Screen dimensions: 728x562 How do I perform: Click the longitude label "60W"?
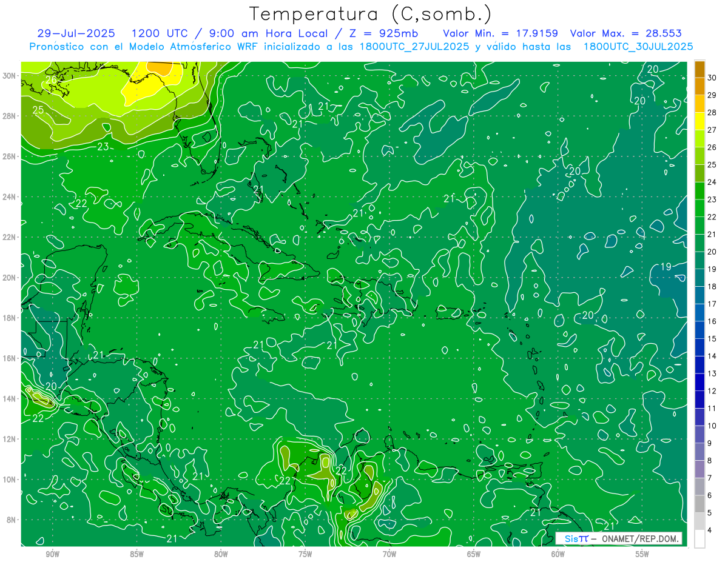coord(558,554)
